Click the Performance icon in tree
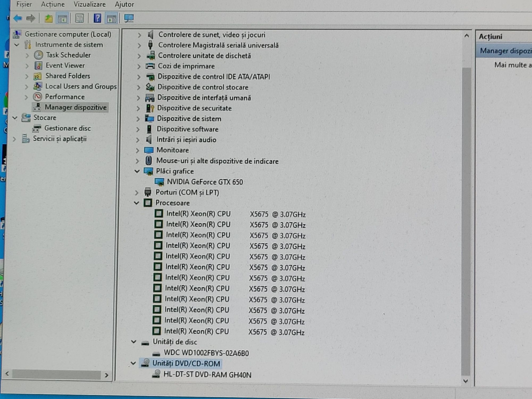The image size is (532, 399). click(37, 97)
